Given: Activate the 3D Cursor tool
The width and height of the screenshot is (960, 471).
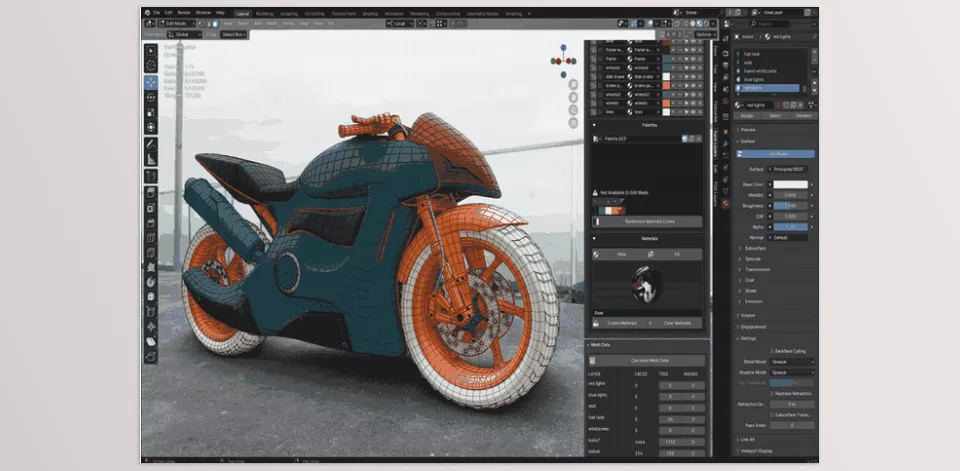Looking at the screenshot, I should coord(151,66).
